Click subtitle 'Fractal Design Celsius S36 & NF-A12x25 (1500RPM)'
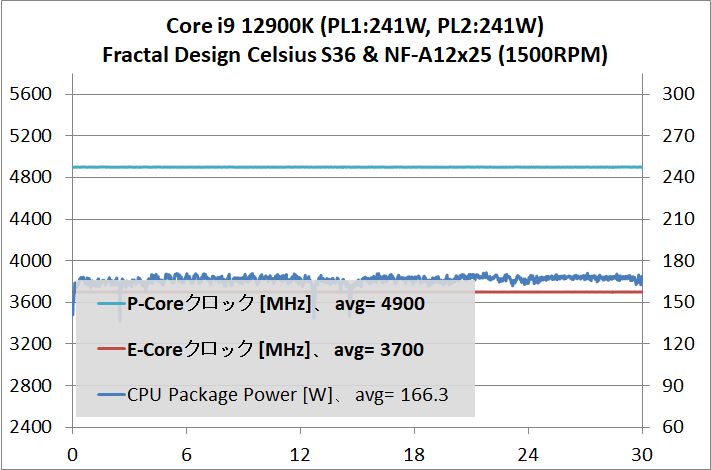The height and width of the screenshot is (470, 711). [355, 55]
